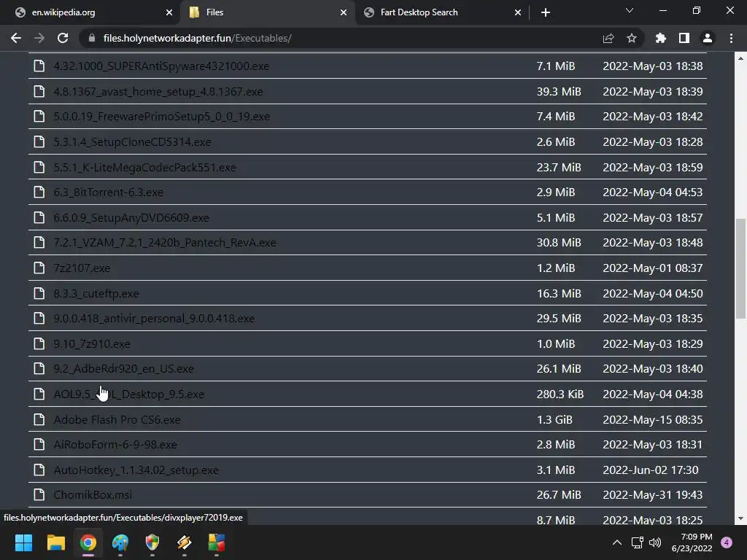The height and width of the screenshot is (560, 747).
Task: Click the 1.3 GiB size value
Action: click(554, 419)
